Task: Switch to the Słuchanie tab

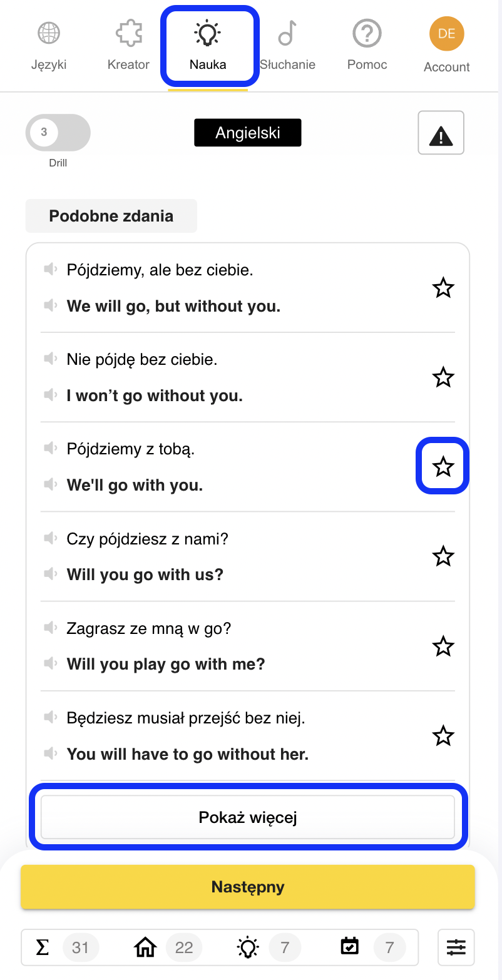Action: [287, 44]
